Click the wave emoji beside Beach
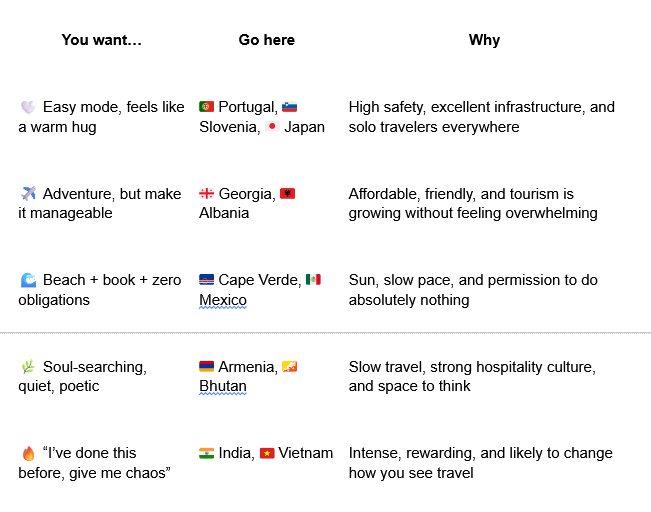 (x=28, y=280)
